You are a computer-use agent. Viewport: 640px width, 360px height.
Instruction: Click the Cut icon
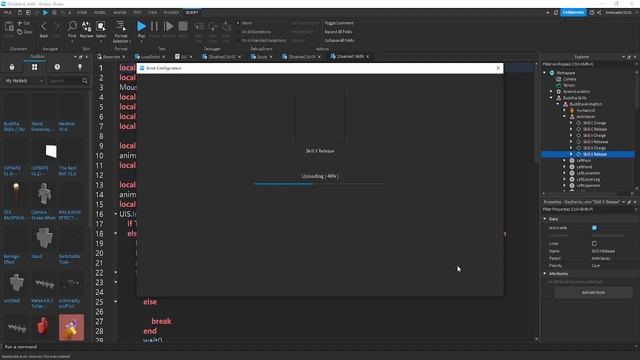point(20,24)
